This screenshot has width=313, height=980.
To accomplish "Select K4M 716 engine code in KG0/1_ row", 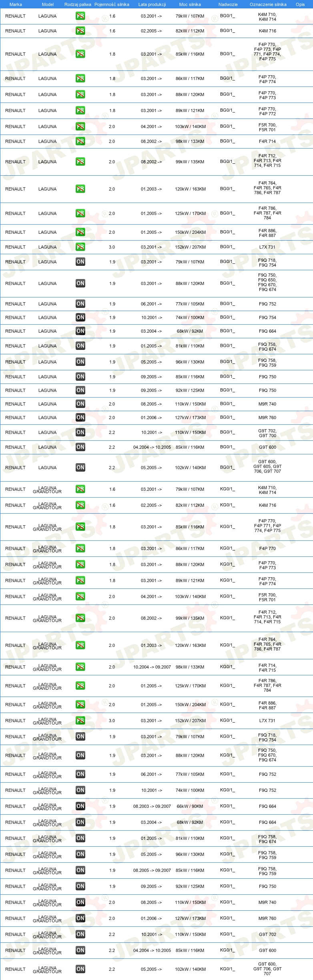I will (x=267, y=505).
